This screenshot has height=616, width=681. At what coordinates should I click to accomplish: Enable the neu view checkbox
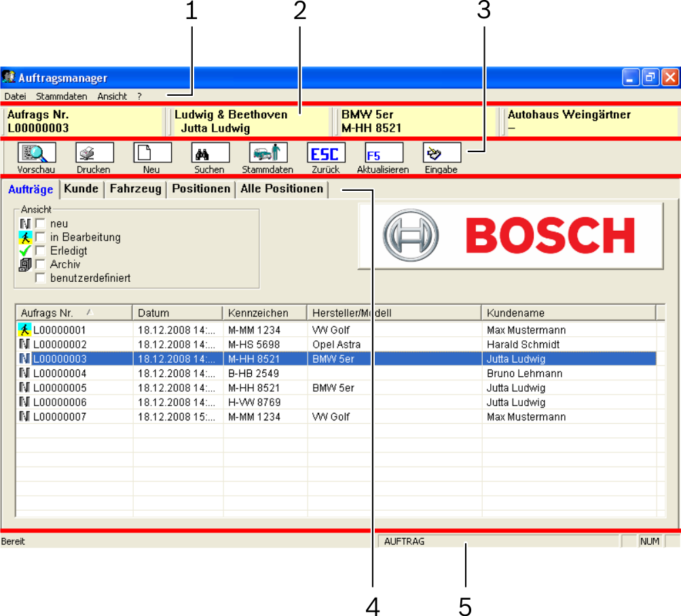[x=40, y=223]
